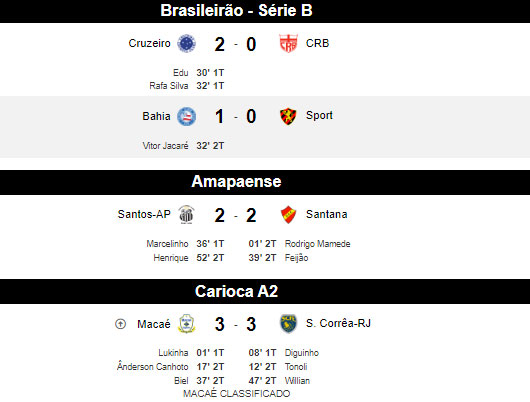Select the Carioca A2 competition header
Image resolution: width=530 pixels, height=402 pixels.
(265, 291)
